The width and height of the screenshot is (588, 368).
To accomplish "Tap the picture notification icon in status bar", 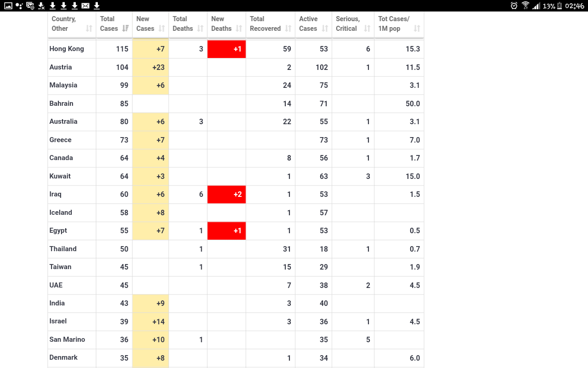I will click(x=8, y=6).
